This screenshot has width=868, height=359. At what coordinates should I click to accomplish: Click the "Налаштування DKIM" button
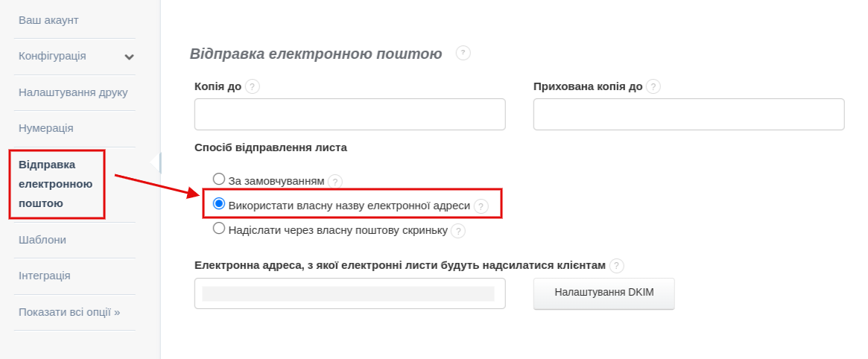(x=604, y=293)
